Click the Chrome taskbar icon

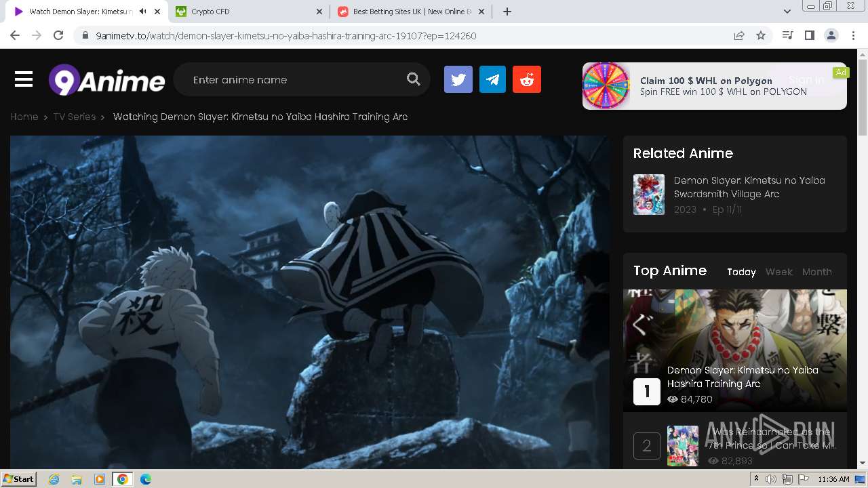pyautogui.click(x=122, y=479)
